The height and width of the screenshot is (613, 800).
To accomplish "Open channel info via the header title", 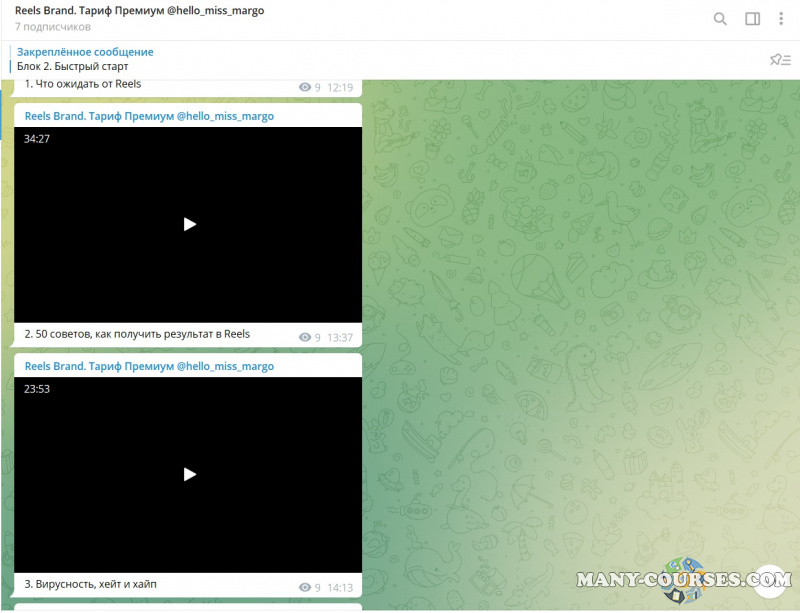I will [x=139, y=10].
